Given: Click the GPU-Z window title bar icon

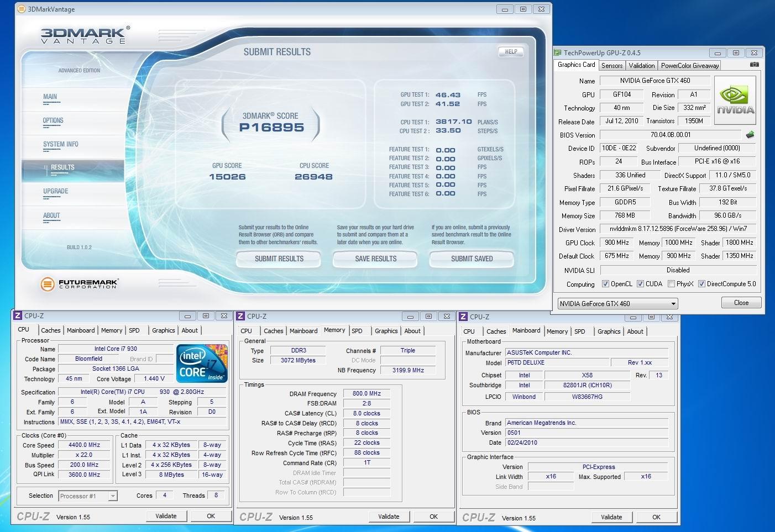Looking at the screenshot, I should 558,53.
